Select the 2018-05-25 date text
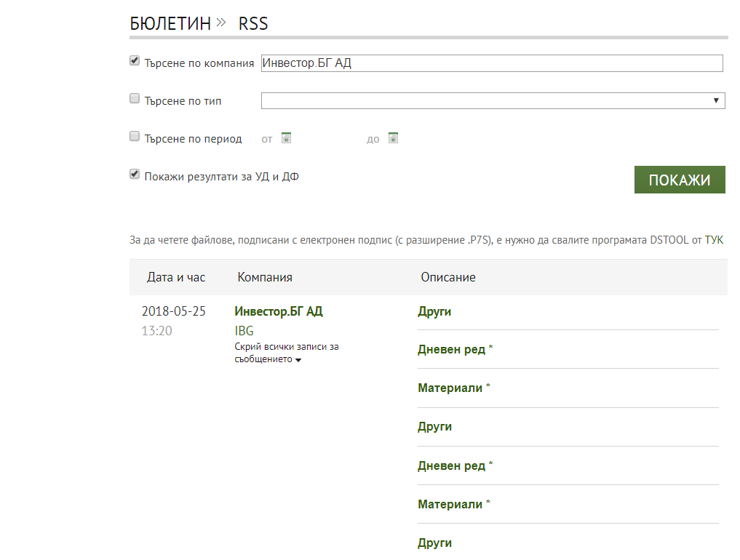Viewport: 740px width, 560px height. (x=174, y=311)
